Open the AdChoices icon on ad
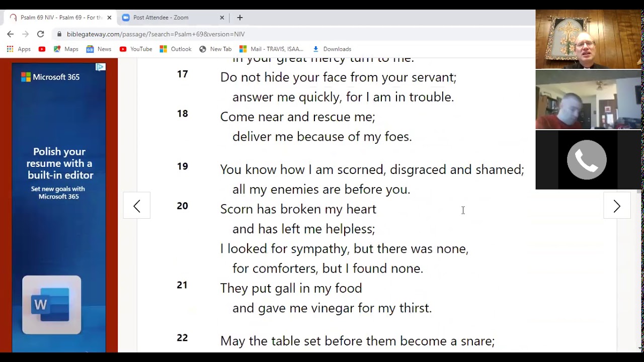The image size is (644, 362). (x=101, y=67)
